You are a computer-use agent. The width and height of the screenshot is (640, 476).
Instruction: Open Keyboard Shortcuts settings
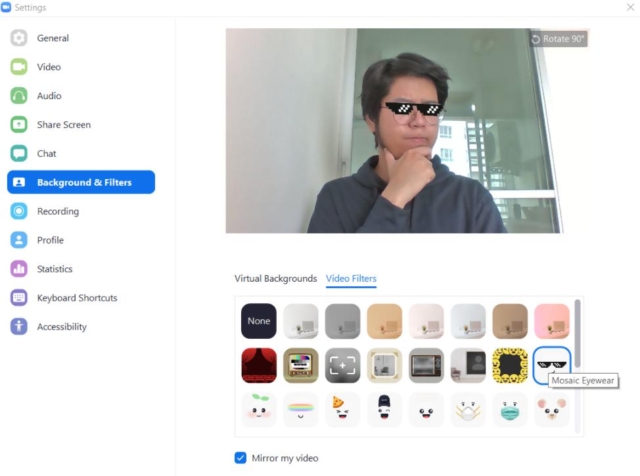[76, 298]
